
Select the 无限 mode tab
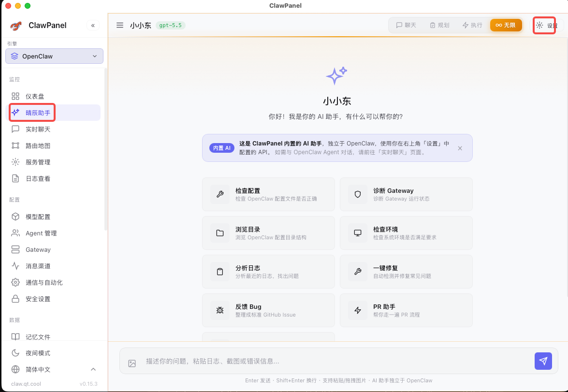pos(506,25)
